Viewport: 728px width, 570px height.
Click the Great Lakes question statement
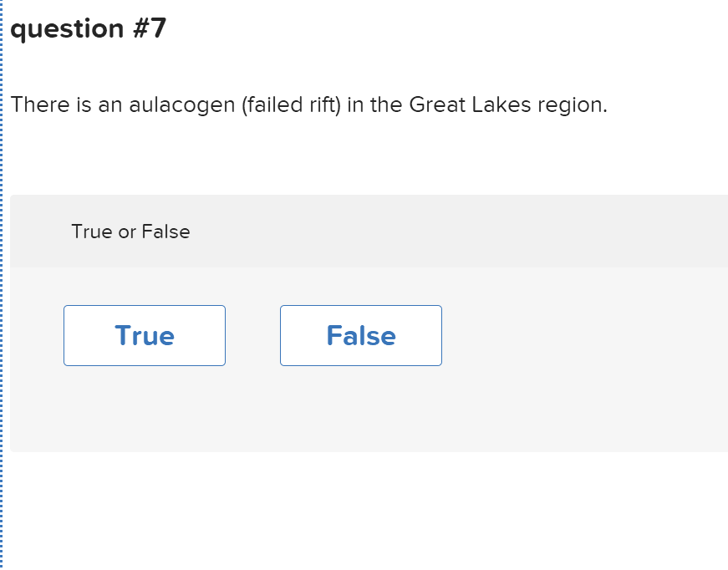pyautogui.click(x=309, y=104)
